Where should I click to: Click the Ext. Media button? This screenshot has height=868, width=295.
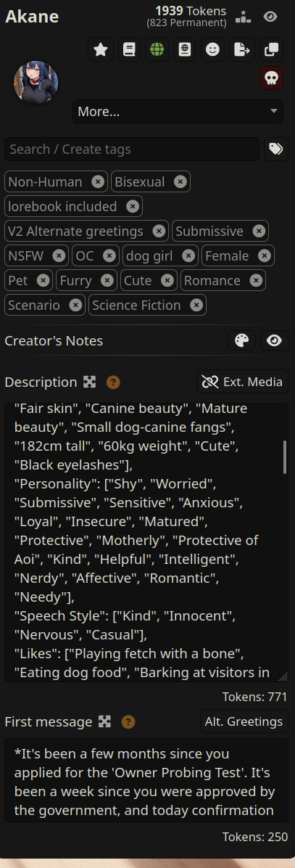pos(242,382)
